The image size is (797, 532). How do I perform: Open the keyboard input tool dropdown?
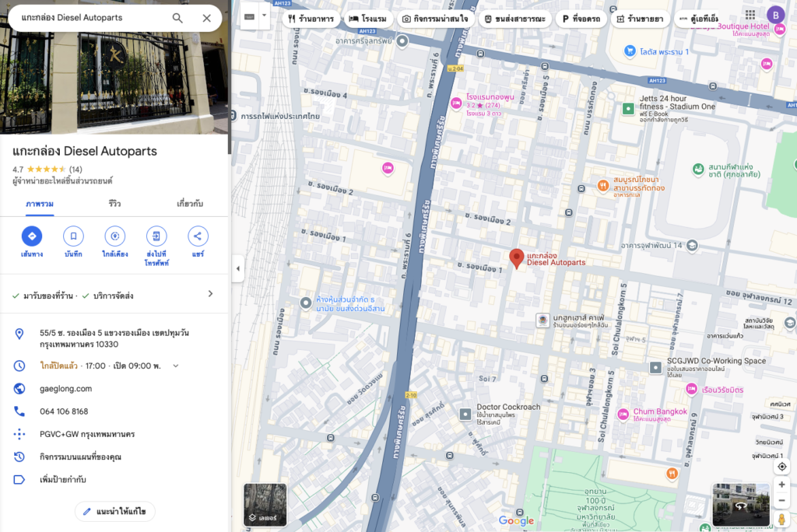(x=264, y=16)
